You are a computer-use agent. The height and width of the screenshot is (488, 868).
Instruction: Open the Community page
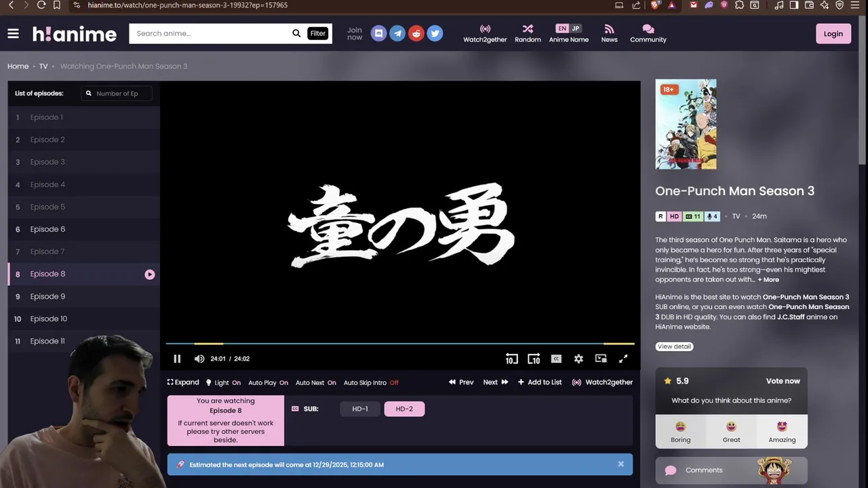pyautogui.click(x=648, y=33)
